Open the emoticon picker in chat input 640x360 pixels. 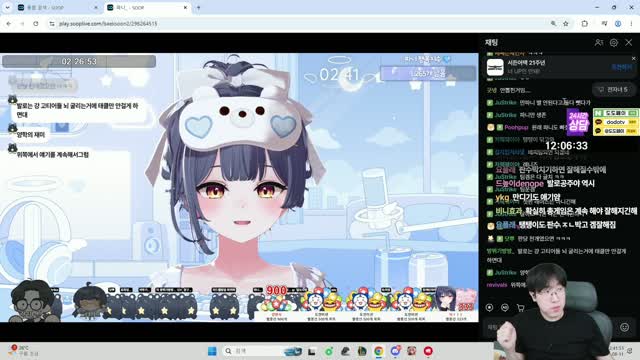click(x=624, y=327)
